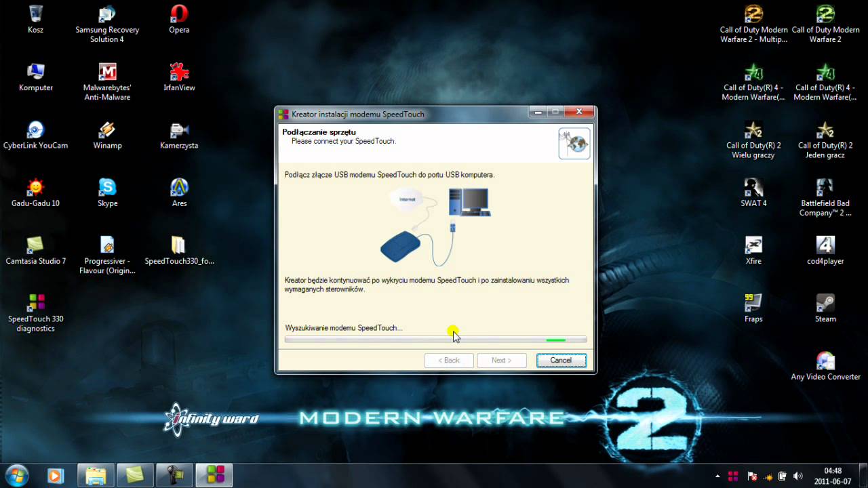The width and height of the screenshot is (868, 488).
Task: Select the Fraps desktop icon
Action: tap(753, 307)
